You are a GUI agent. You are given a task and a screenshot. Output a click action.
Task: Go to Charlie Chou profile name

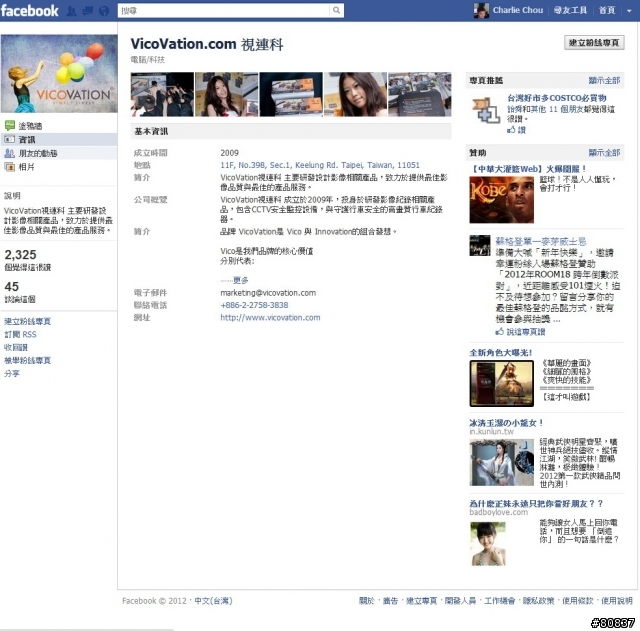[x=518, y=10]
